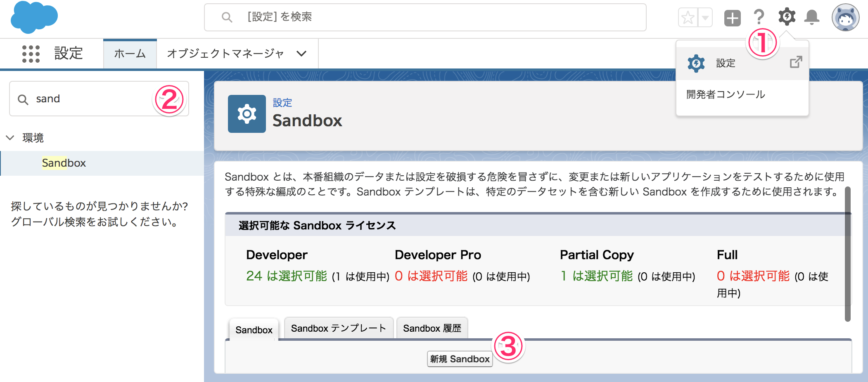This screenshot has height=382, width=868.
Task: Click the 設定 app name label
Action: pyautogui.click(x=69, y=54)
